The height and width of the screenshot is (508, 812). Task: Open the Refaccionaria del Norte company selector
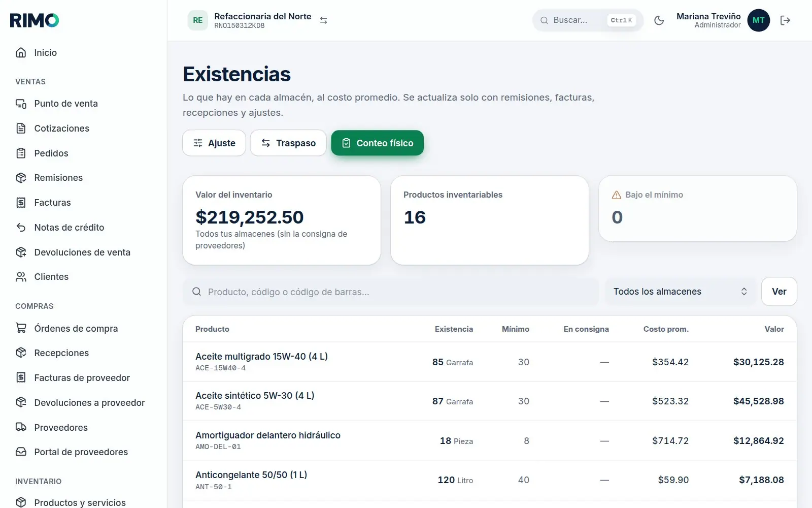point(258,20)
